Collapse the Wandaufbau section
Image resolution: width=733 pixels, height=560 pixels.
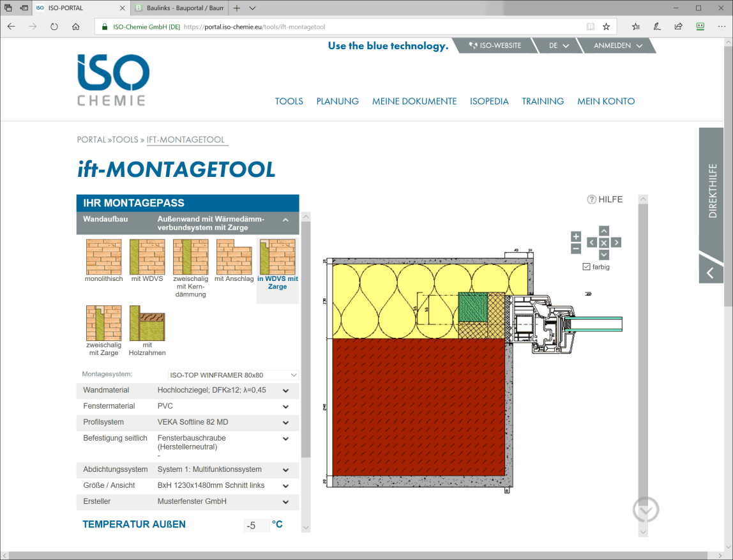(285, 220)
